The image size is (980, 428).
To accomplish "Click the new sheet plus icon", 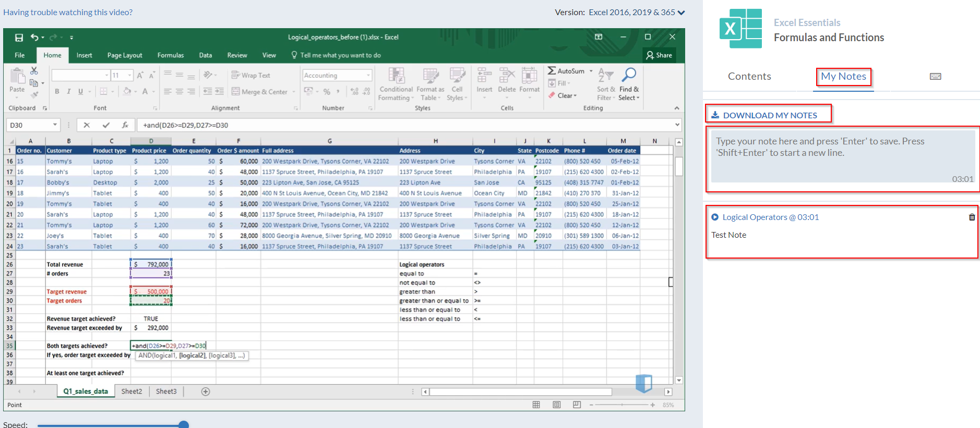I will click(206, 392).
